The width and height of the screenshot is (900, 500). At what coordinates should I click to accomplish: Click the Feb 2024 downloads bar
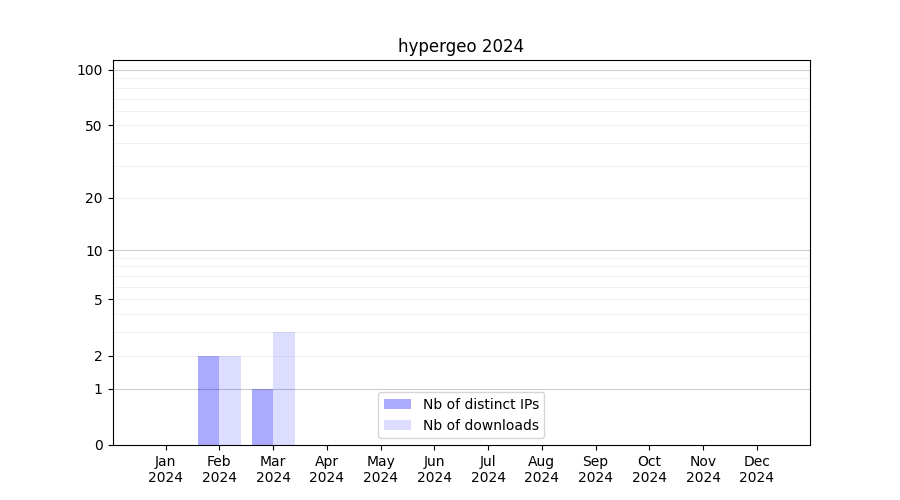coord(230,400)
